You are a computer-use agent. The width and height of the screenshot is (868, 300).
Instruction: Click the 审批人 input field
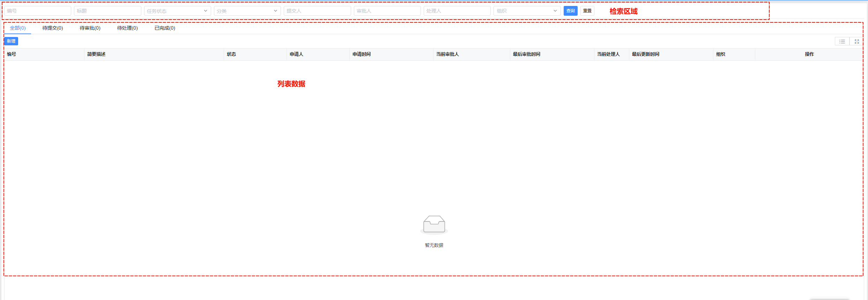click(x=387, y=11)
